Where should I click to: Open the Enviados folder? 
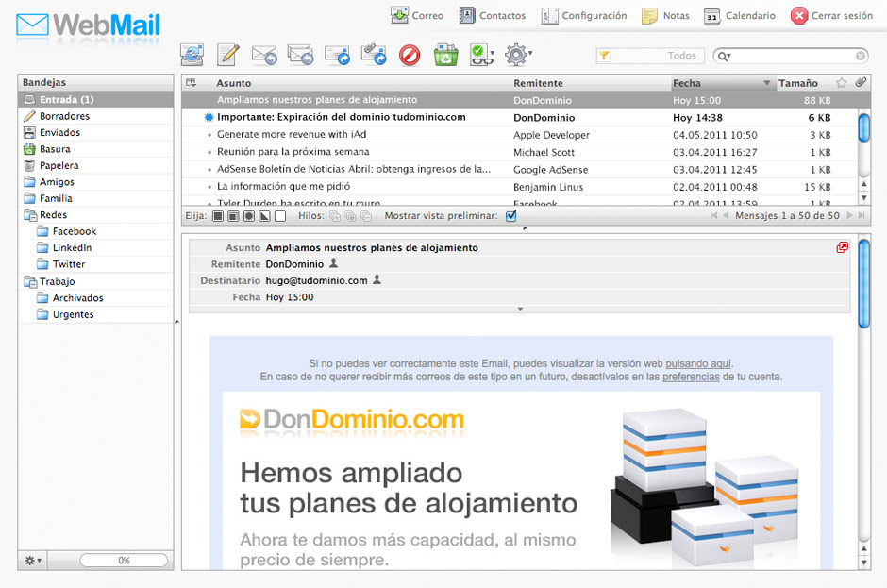[x=95, y=132]
